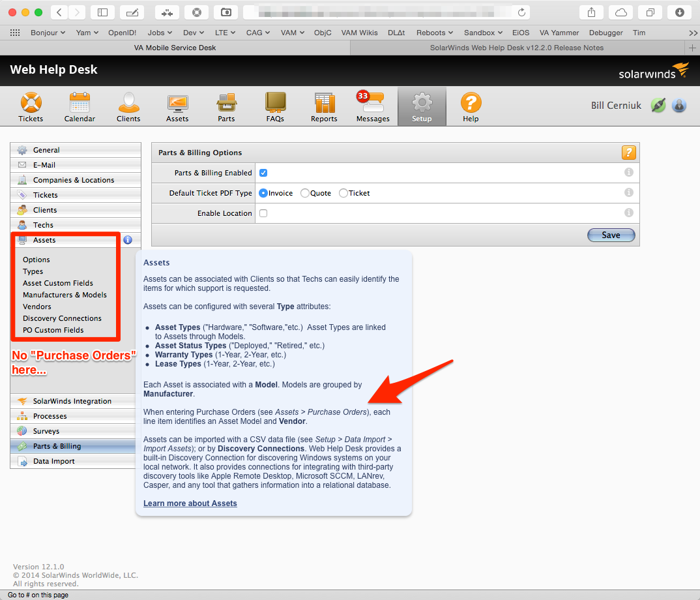Open SolarWinds Integration setup section
This screenshot has height=600, width=700.
(73, 401)
